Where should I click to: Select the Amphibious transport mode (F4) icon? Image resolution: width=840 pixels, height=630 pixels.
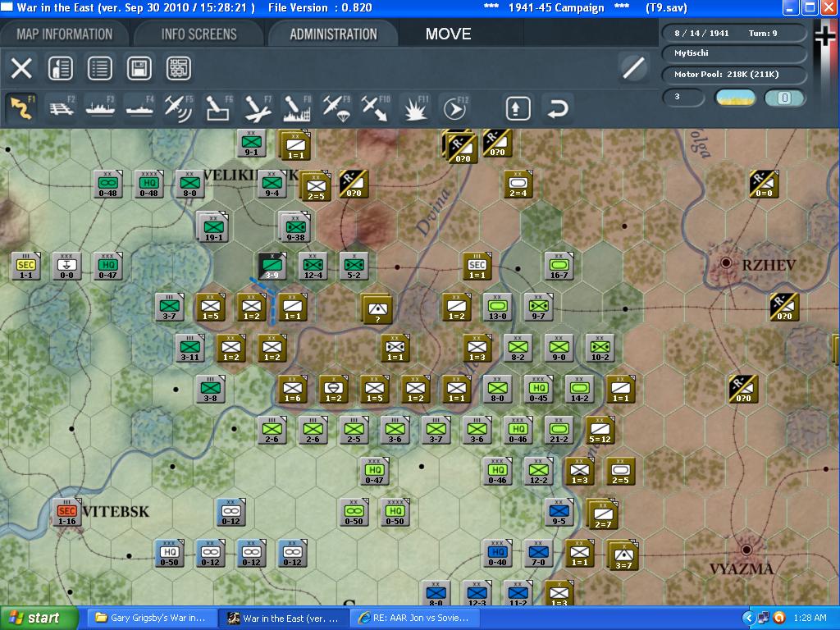coord(139,107)
